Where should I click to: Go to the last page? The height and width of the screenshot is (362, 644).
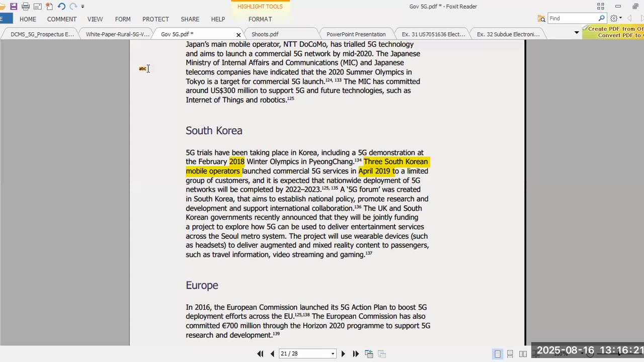[356, 354]
